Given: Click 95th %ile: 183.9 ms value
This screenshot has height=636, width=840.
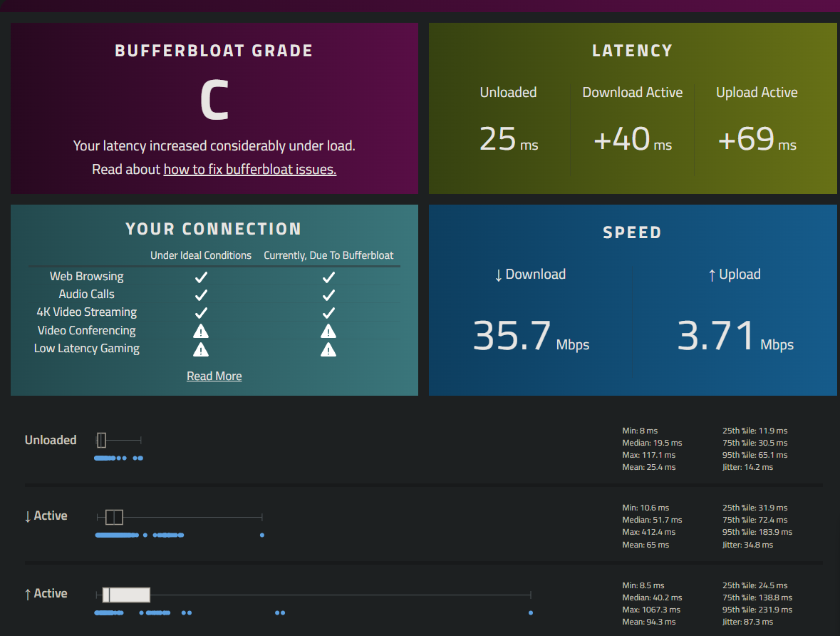Looking at the screenshot, I should click(x=757, y=532).
